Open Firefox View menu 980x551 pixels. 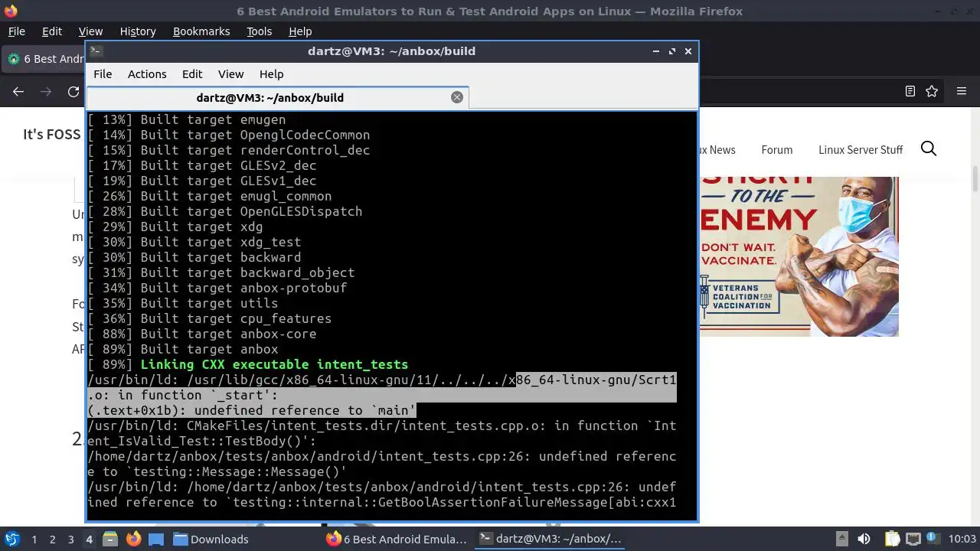click(90, 31)
